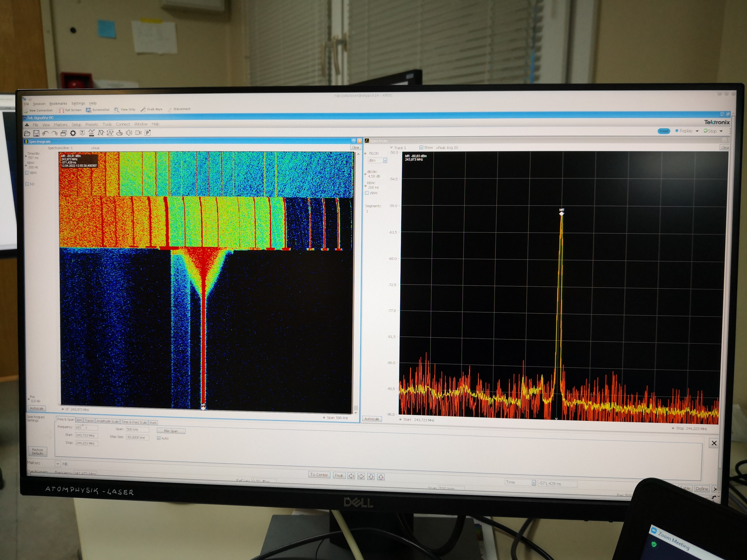Open the dBm units dropdown
The width and height of the screenshot is (747, 560).
click(x=385, y=160)
